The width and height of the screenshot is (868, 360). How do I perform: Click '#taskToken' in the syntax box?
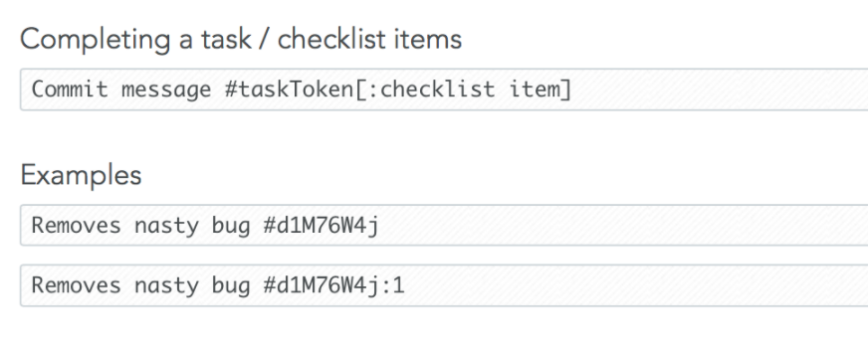click(289, 90)
